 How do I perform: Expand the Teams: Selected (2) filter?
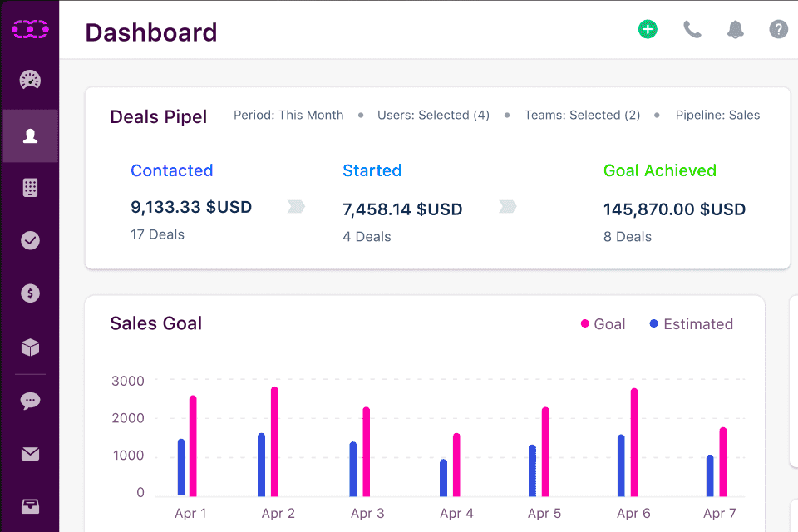pyautogui.click(x=582, y=116)
